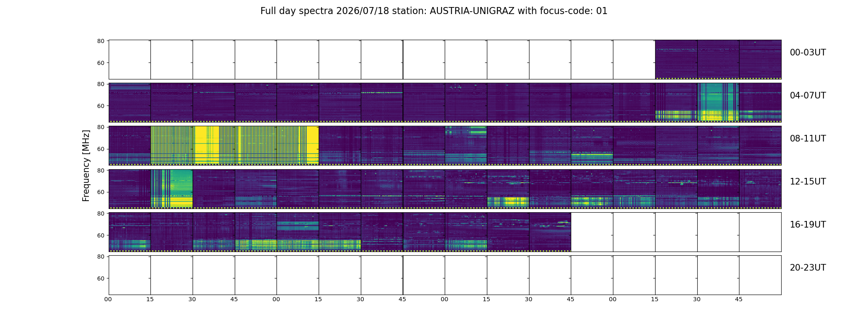Open the last panel in the 12-15UT row
Screen dimensions: 868x331
[760, 188]
